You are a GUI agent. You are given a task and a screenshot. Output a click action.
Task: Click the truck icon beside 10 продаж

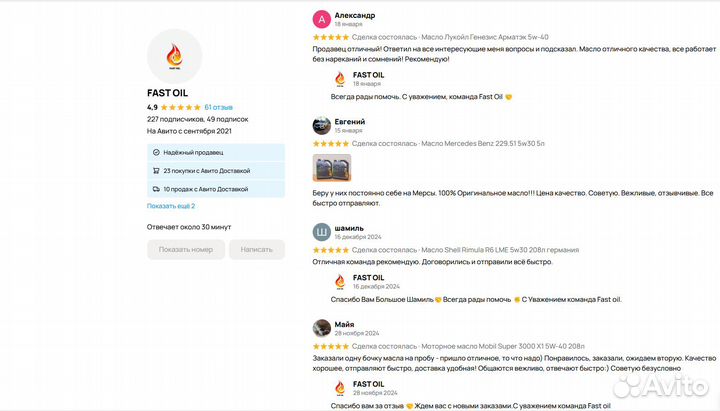click(x=156, y=189)
